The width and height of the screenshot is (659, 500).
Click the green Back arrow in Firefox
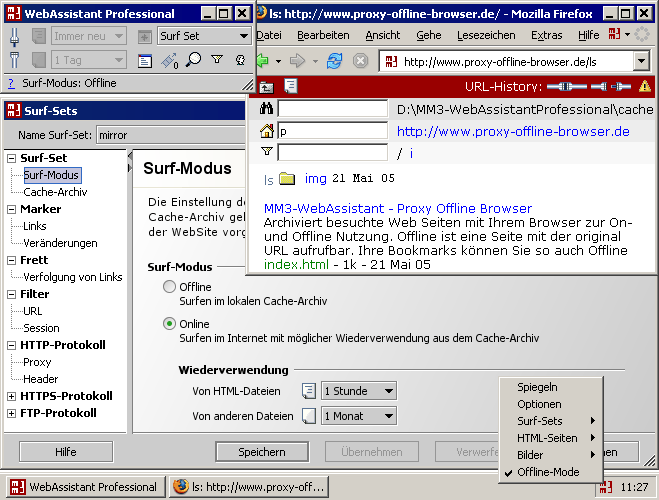tap(263, 61)
